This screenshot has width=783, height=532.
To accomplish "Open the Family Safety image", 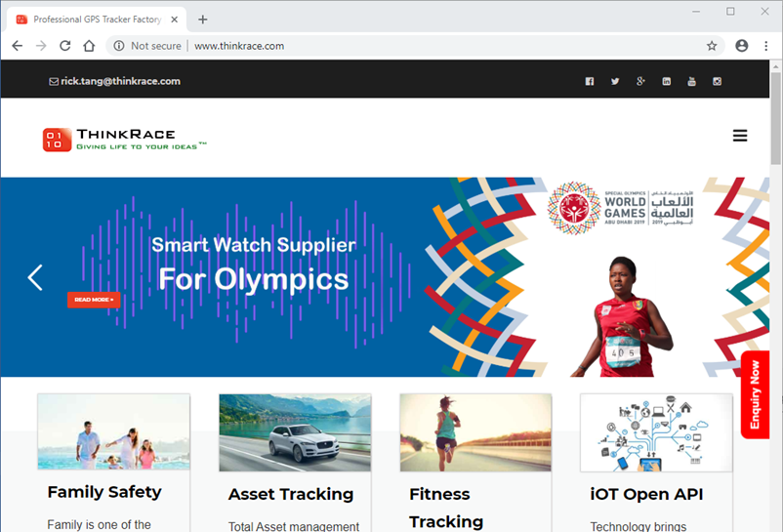I will [x=114, y=431].
